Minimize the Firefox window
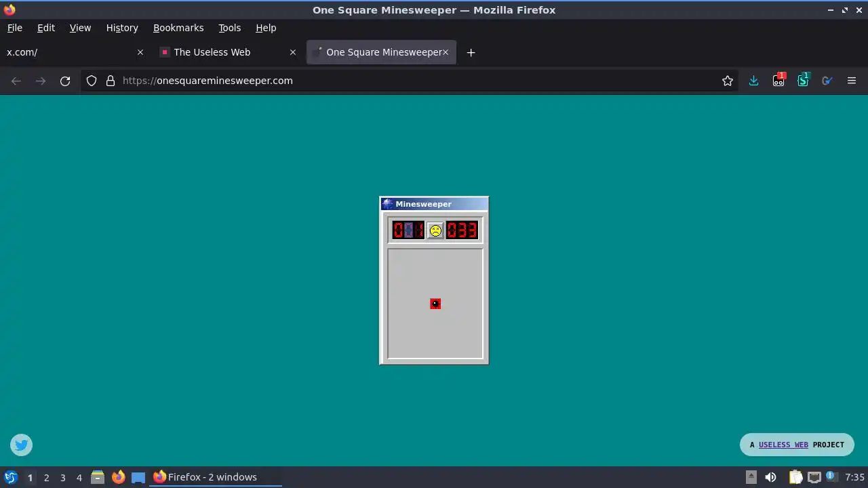Viewport: 868px width, 488px height. tap(831, 10)
